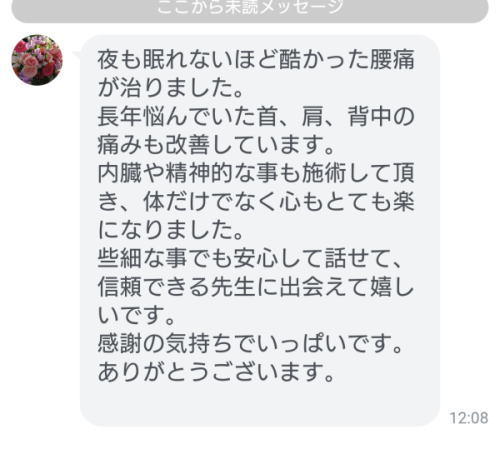Click the 12:08 message timestamp

click(469, 418)
